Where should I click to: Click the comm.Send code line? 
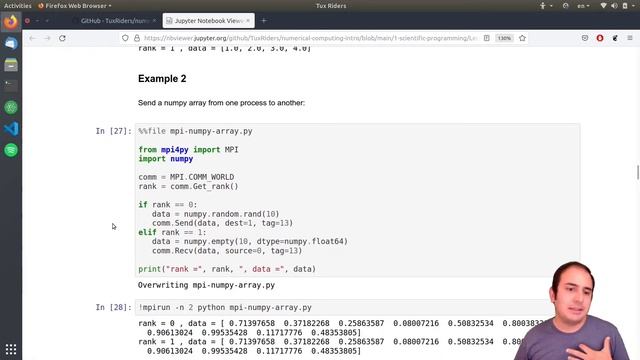[x=222, y=223]
